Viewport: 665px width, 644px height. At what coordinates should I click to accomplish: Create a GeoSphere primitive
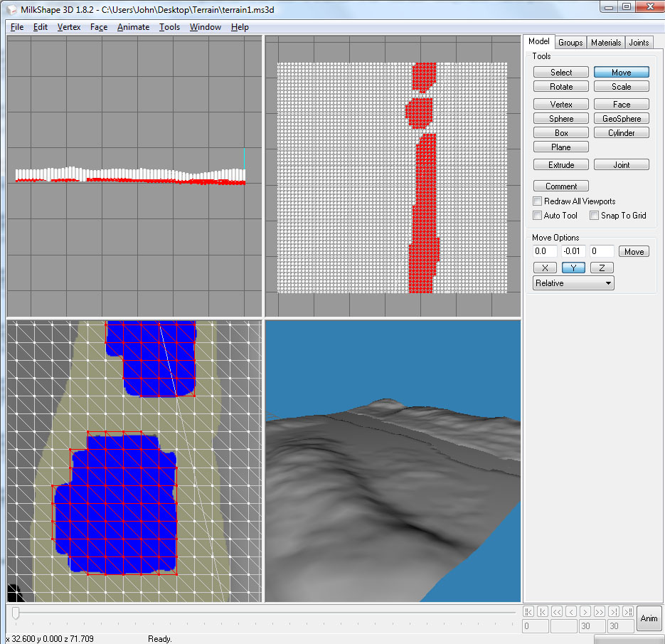[622, 119]
